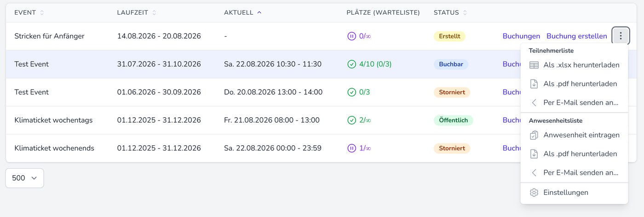Click the pause icon in Stricken für Anfänger row

tap(351, 36)
